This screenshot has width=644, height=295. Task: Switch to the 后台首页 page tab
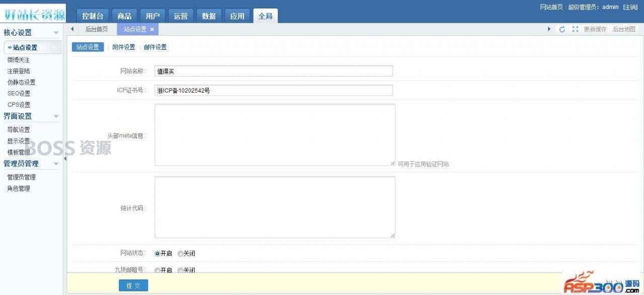click(x=97, y=30)
